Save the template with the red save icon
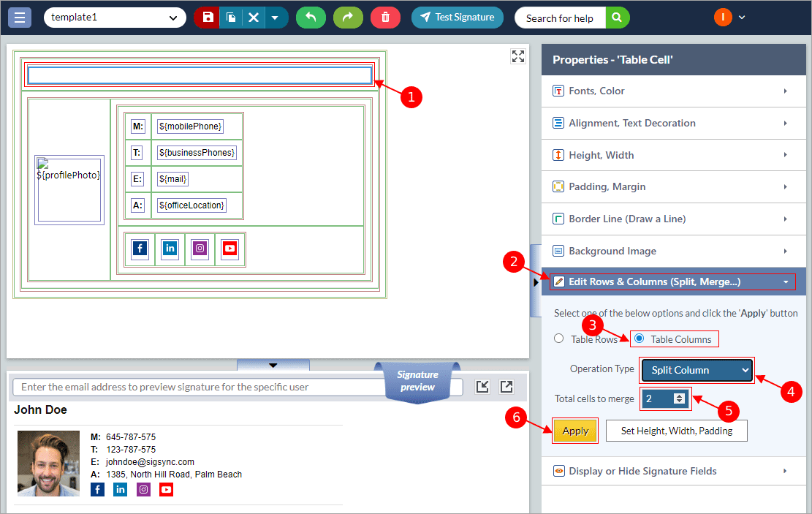 (x=208, y=17)
